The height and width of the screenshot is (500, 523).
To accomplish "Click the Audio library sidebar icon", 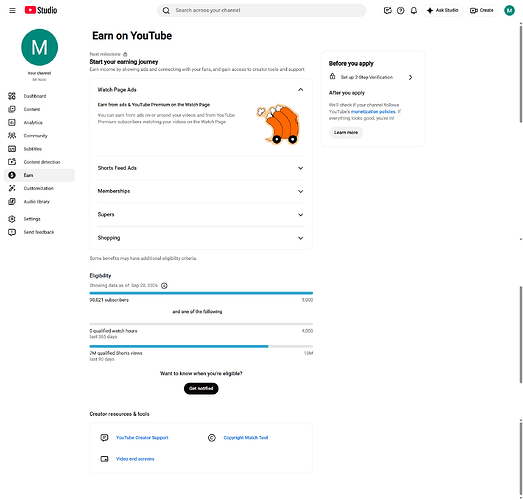I will 12,201.
